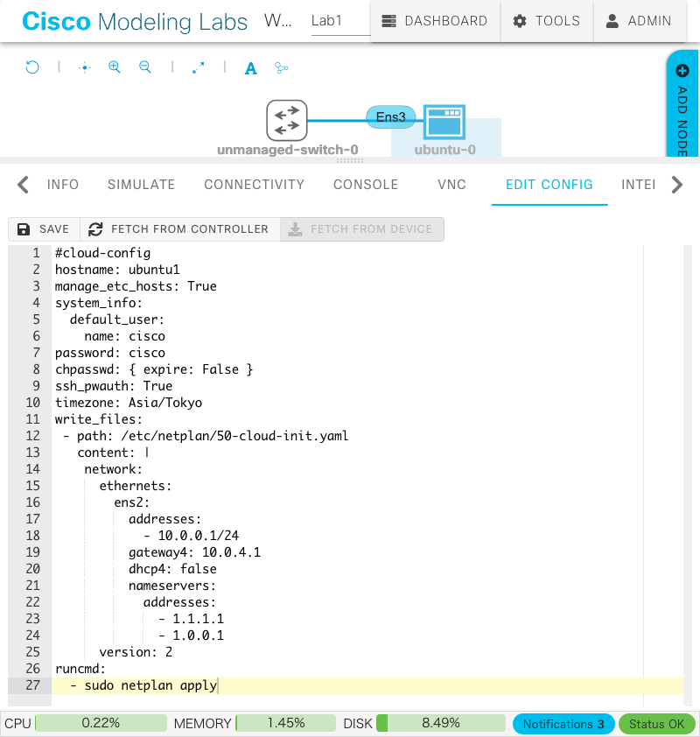Image resolution: width=700 pixels, height=737 pixels.
Task: Click the node layout icon in toolbar
Action: coord(281,68)
